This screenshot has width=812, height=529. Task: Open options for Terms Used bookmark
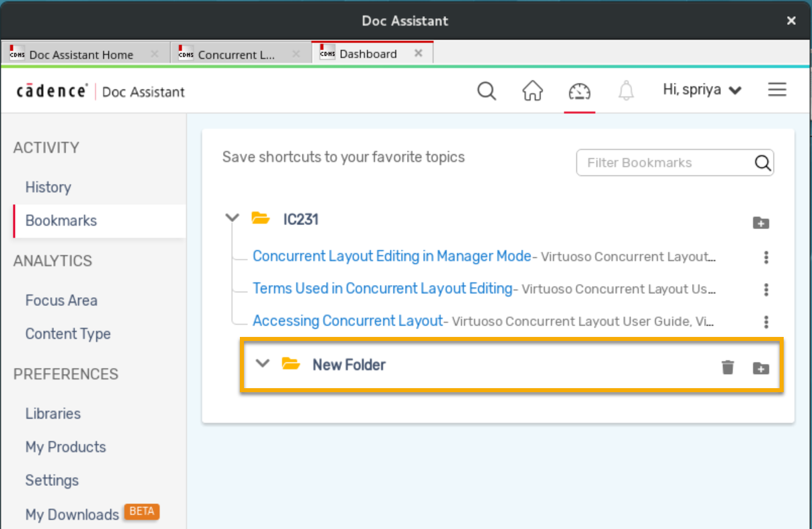pos(766,289)
